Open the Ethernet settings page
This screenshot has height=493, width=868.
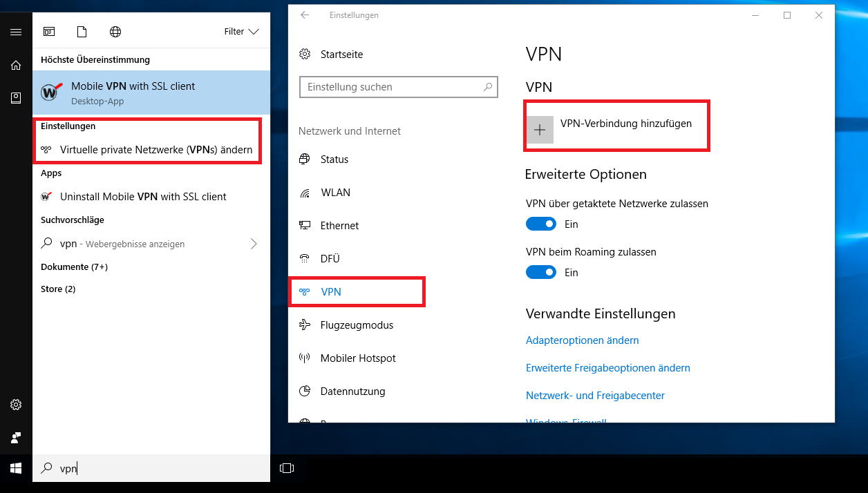tap(339, 226)
